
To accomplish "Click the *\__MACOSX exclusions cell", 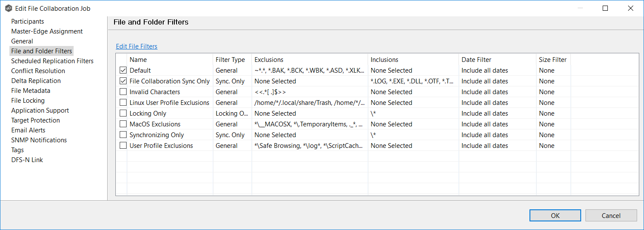I will [x=310, y=124].
